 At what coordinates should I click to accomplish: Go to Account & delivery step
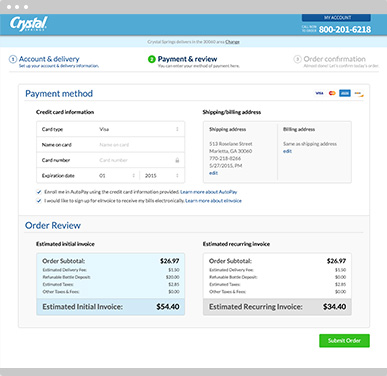pos(49,59)
